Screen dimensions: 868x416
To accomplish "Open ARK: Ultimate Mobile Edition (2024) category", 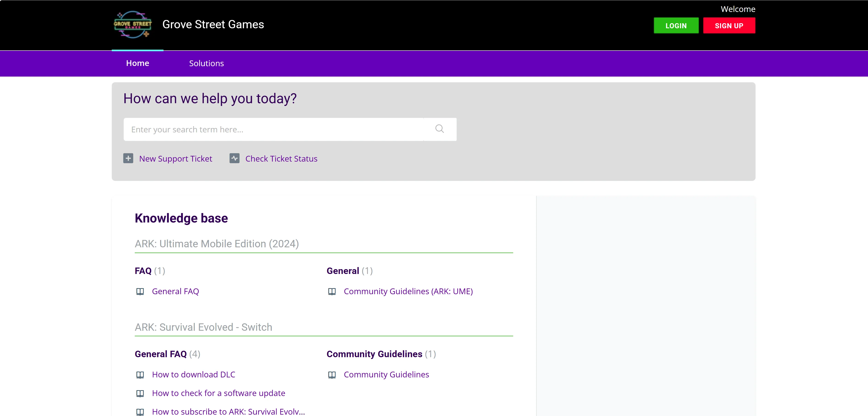I will tap(217, 244).
